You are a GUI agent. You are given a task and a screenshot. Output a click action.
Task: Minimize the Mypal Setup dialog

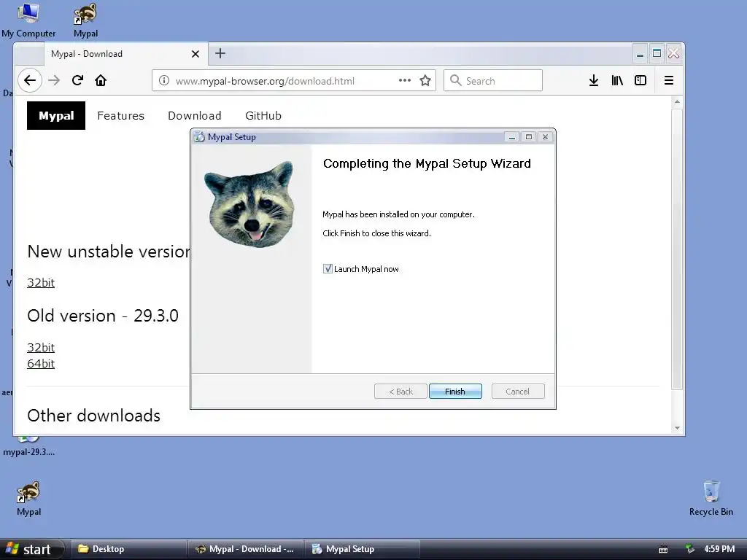coord(511,137)
